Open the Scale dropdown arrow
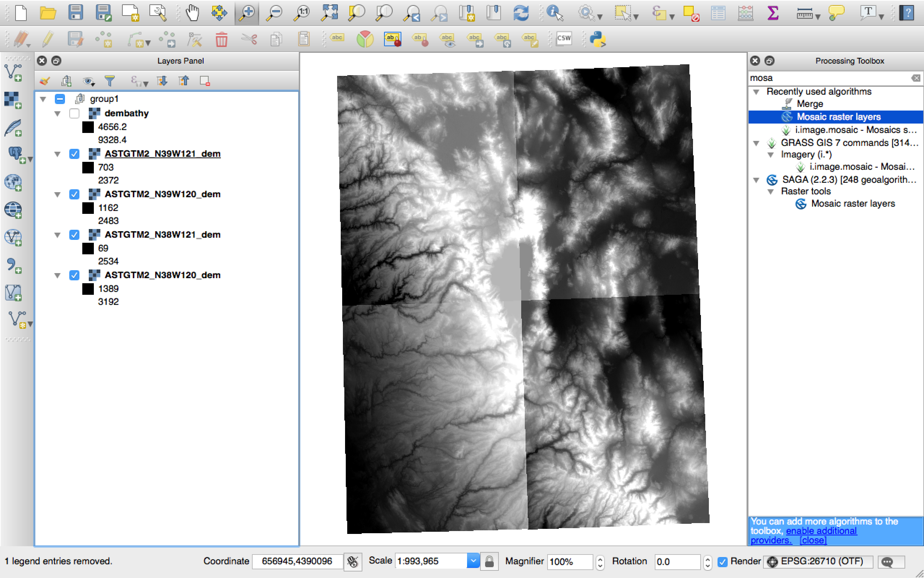 [473, 561]
